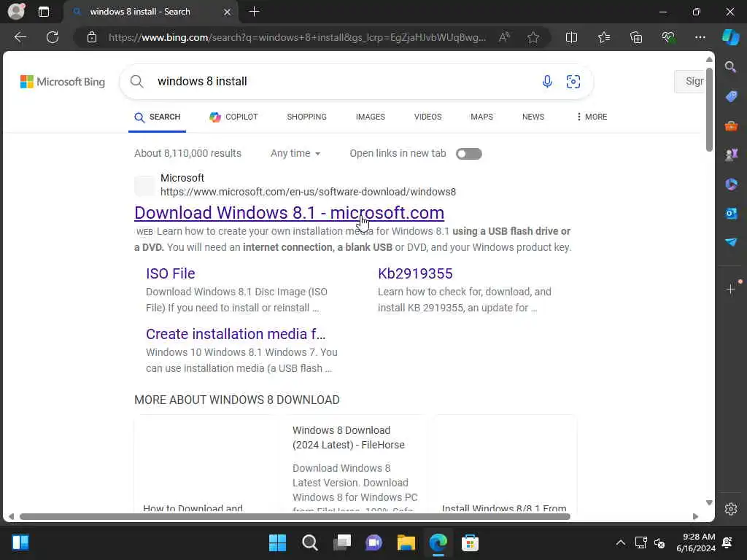Toggle Open links in new tab
The height and width of the screenshot is (560, 747).
[x=469, y=154]
